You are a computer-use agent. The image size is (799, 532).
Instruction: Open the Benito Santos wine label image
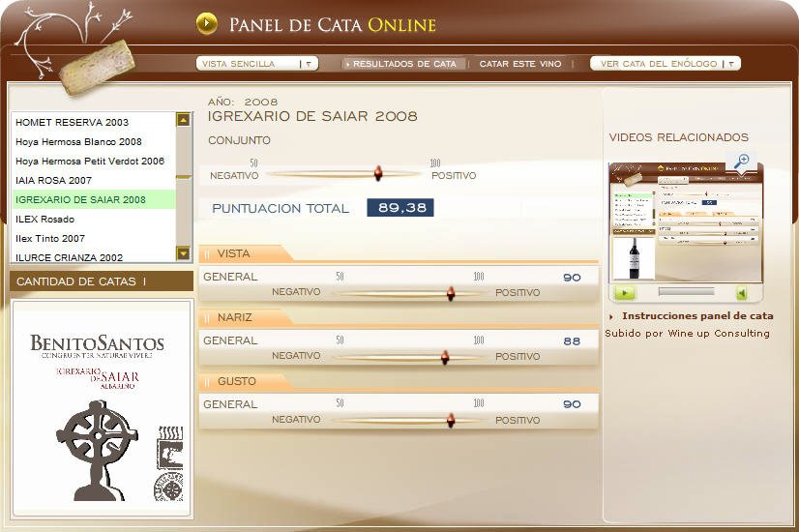(101, 407)
